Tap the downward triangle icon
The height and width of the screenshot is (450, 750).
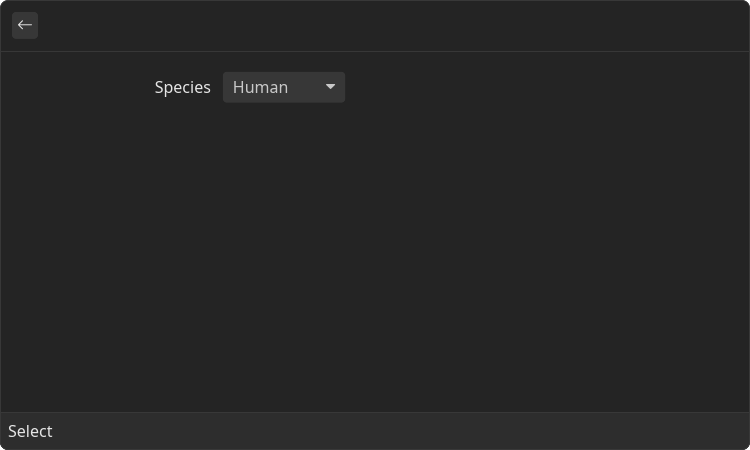330,87
